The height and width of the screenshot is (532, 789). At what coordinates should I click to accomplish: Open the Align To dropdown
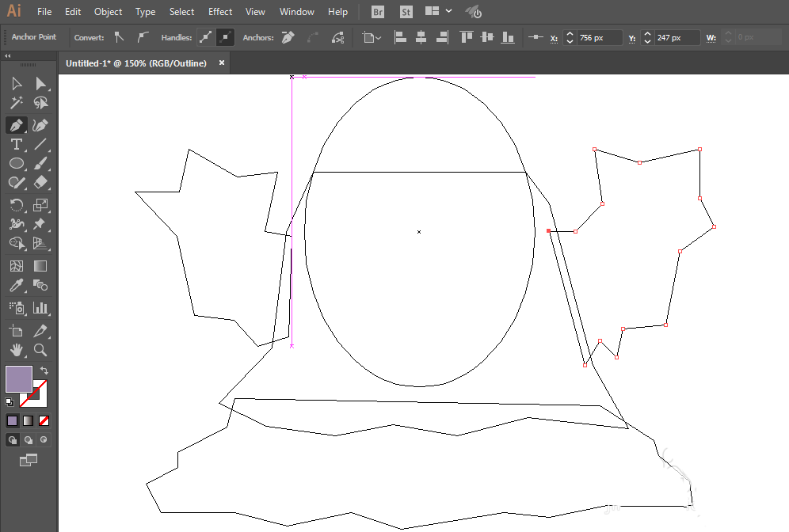tap(372, 37)
